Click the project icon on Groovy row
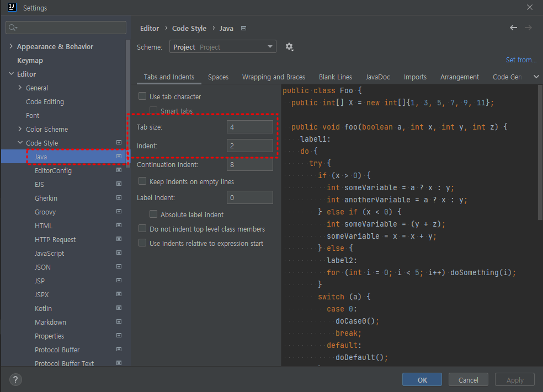The image size is (543, 392). coord(119,211)
